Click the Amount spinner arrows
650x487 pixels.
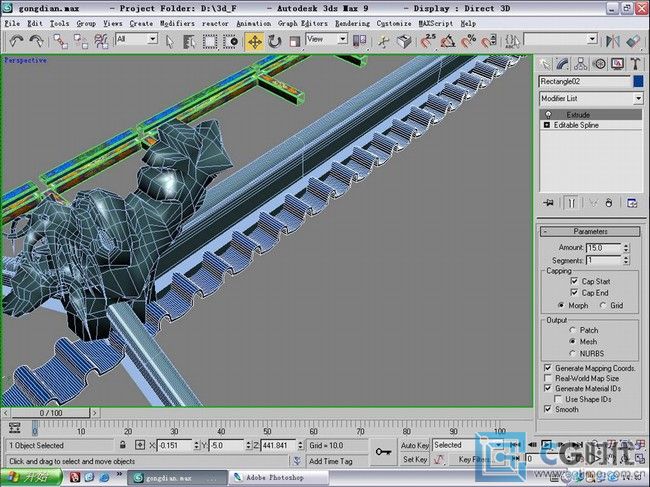[626, 248]
